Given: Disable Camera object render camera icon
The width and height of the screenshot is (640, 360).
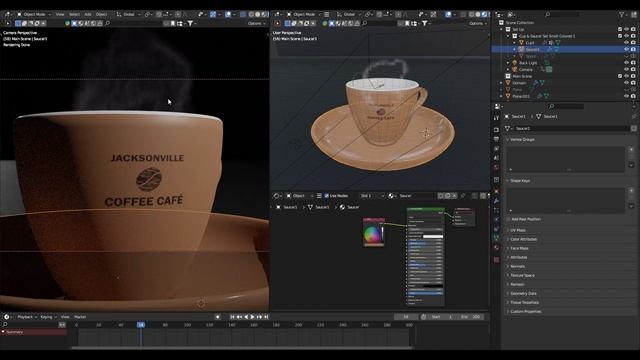Looking at the screenshot, I should pos(633,69).
